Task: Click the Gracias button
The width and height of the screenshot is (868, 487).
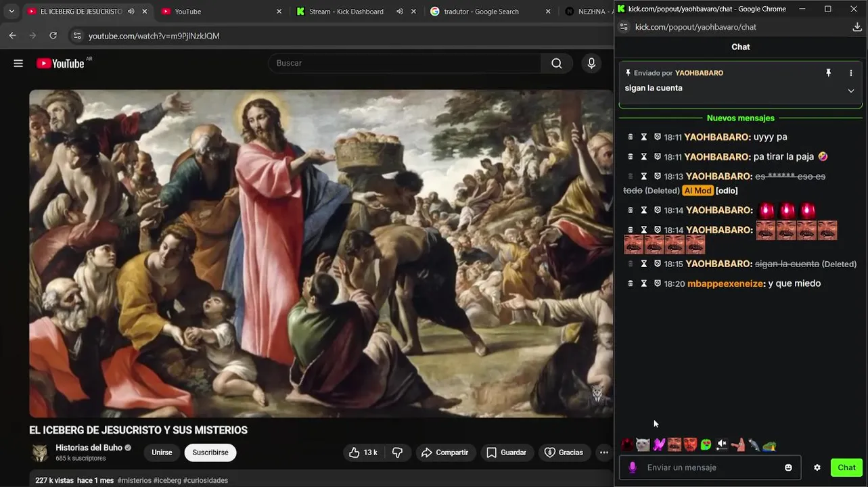Action: [564, 453]
